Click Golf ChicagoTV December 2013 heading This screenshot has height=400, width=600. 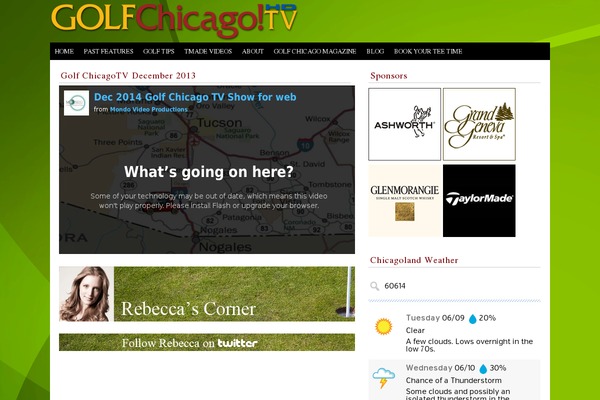pyautogui.click(x=128, y=76)
